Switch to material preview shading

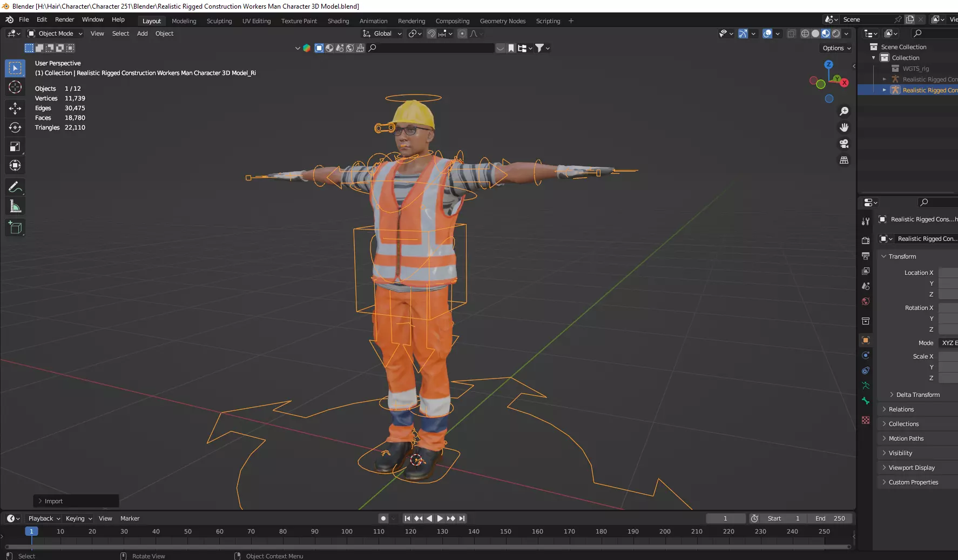tap(826, 33)
